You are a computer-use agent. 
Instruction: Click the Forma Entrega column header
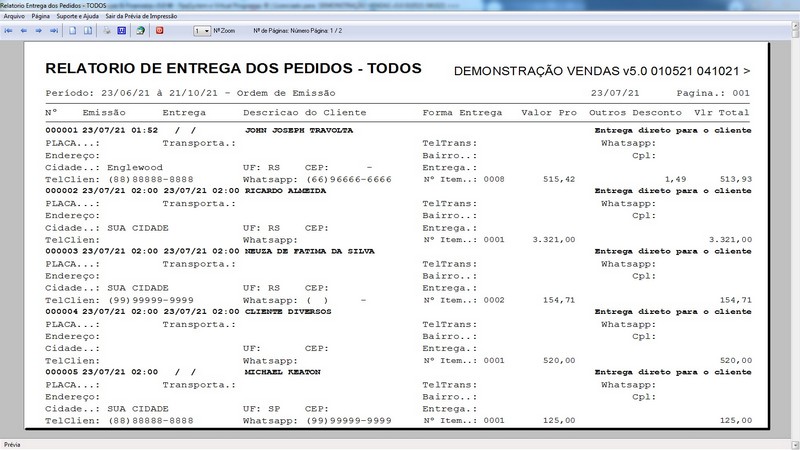(462, 113)
